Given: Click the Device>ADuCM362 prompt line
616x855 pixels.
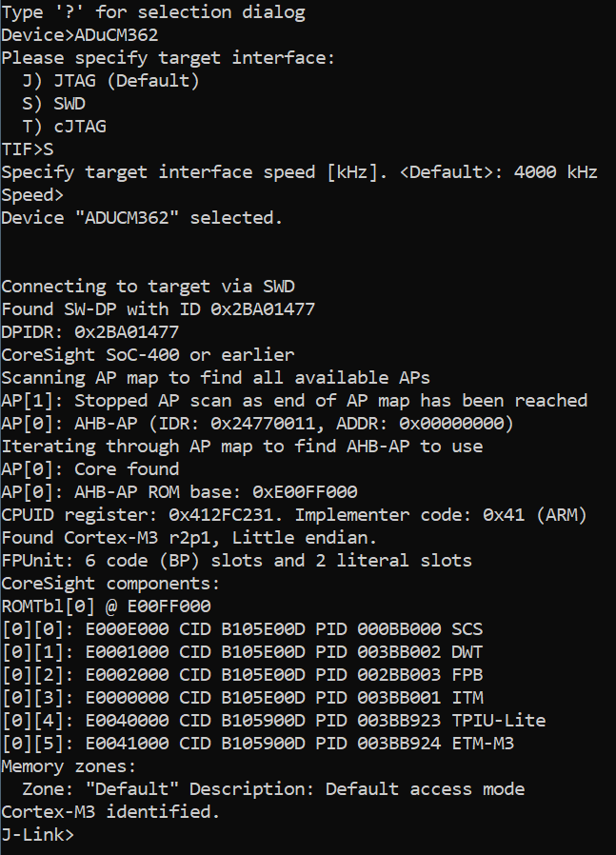Looking at the screenshot, I should [x=80, y=35].
